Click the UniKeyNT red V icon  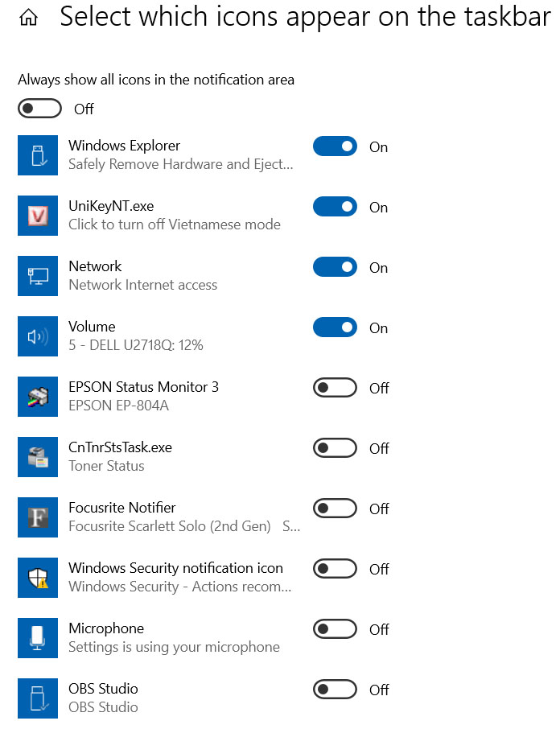coord(38,216)
